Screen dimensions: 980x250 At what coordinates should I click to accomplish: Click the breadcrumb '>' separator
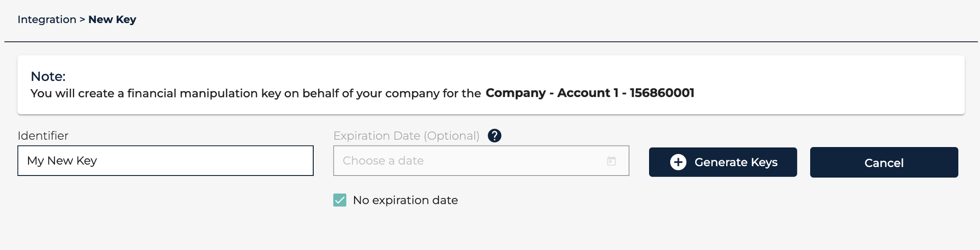coord(82,20)
